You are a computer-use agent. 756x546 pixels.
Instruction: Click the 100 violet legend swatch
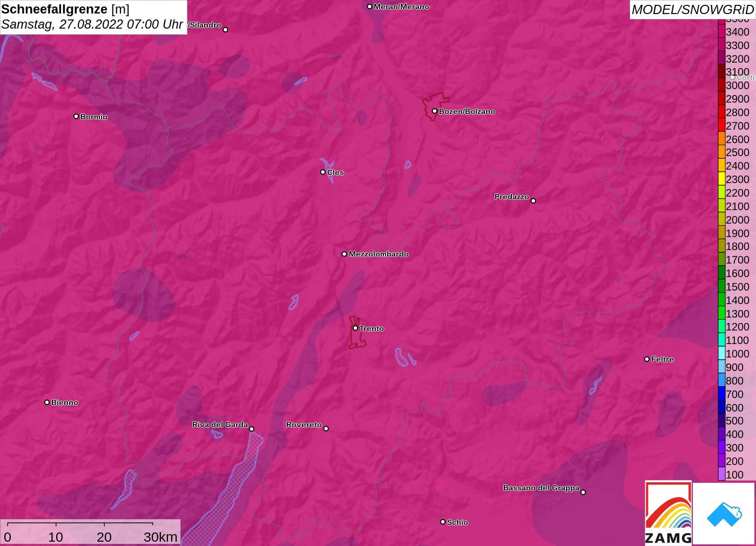pos(721,475)
